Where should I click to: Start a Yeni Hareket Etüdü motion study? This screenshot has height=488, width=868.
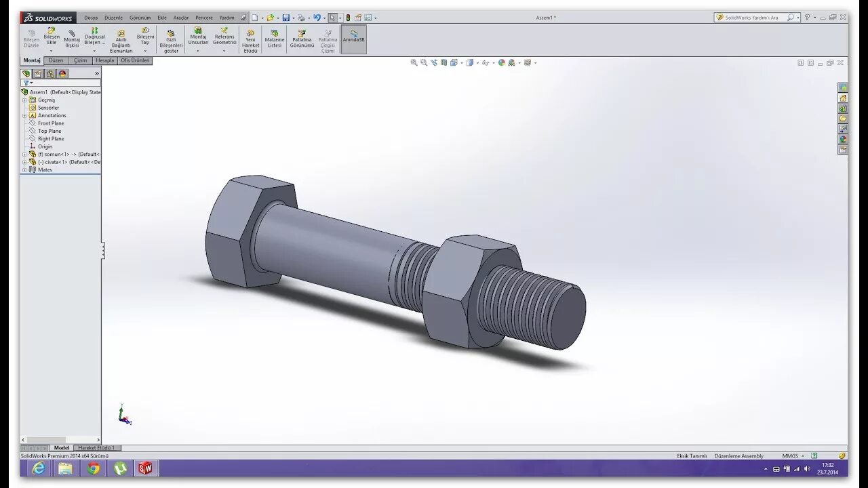[250, 41]
